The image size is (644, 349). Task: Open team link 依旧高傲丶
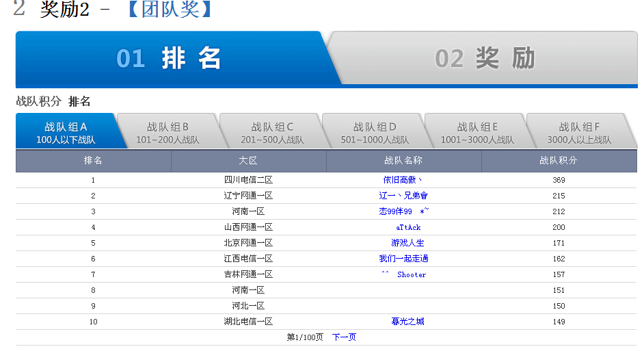click(403, 180)
